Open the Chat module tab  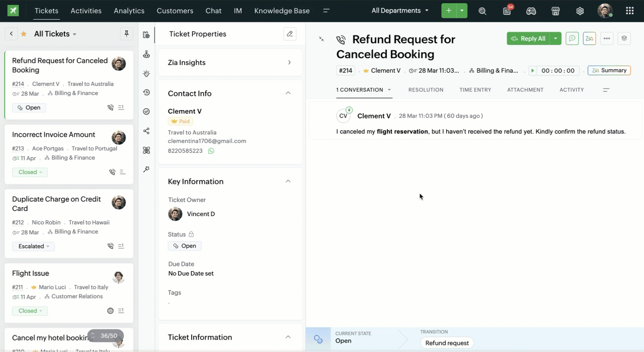[x=213, y=11]
